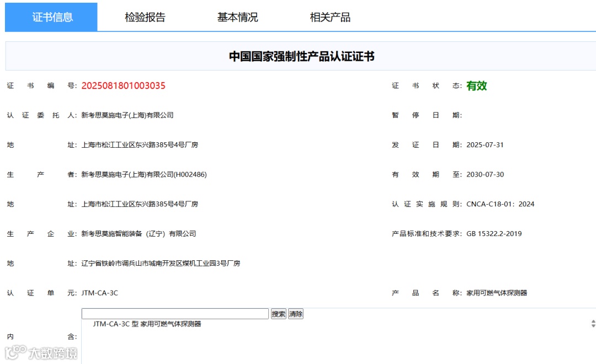This screenshot has width=596, height=364.
Task: Open the 基本情况 tab
Action: pyautogui.click(x=237, y=17)
